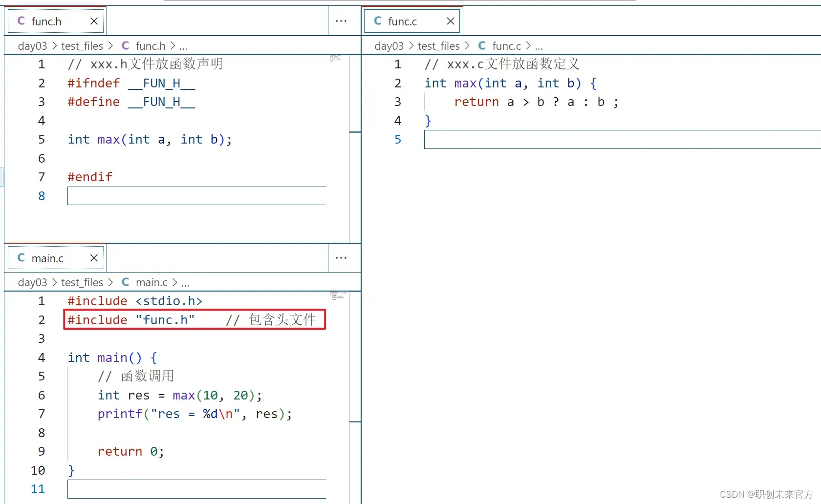
Task: Click the C file icon on main.c tab
Action: [21, 257]
